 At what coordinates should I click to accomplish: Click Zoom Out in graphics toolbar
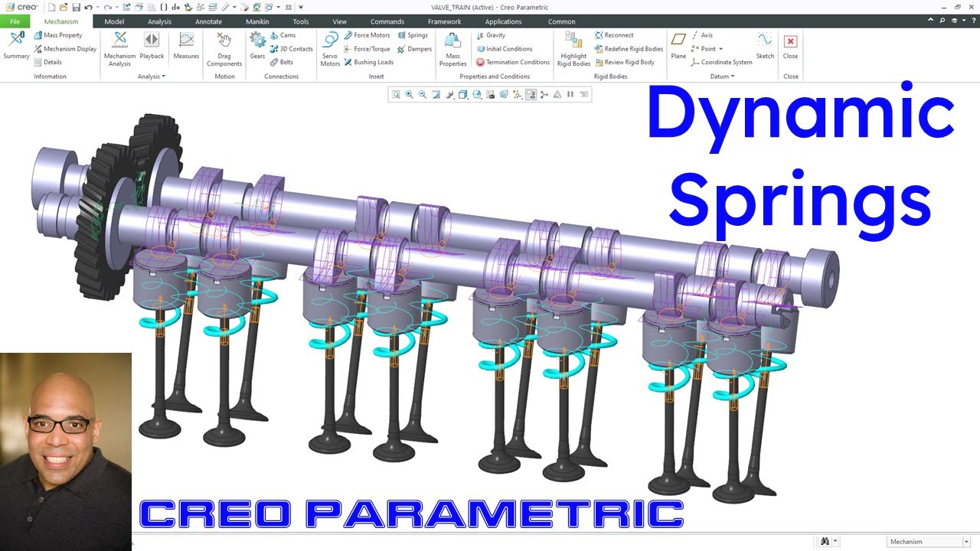click(x=423, y=95)
